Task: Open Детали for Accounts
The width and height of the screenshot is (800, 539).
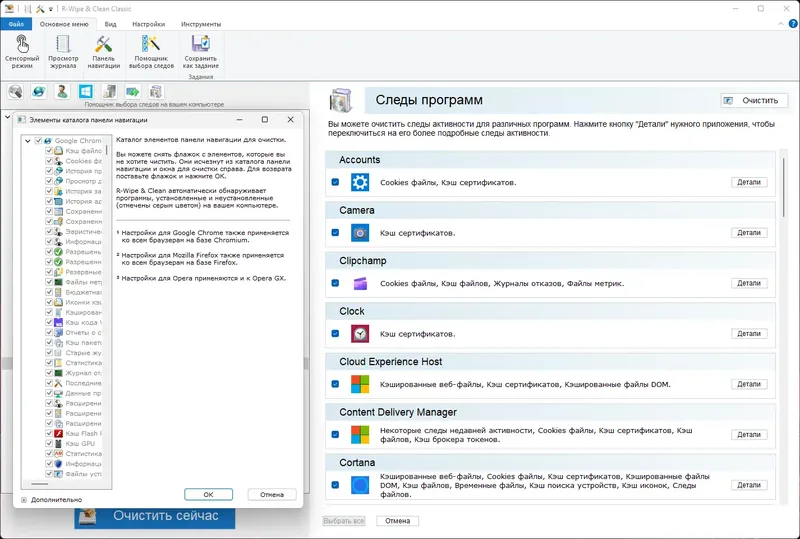Action: (749, 182)
